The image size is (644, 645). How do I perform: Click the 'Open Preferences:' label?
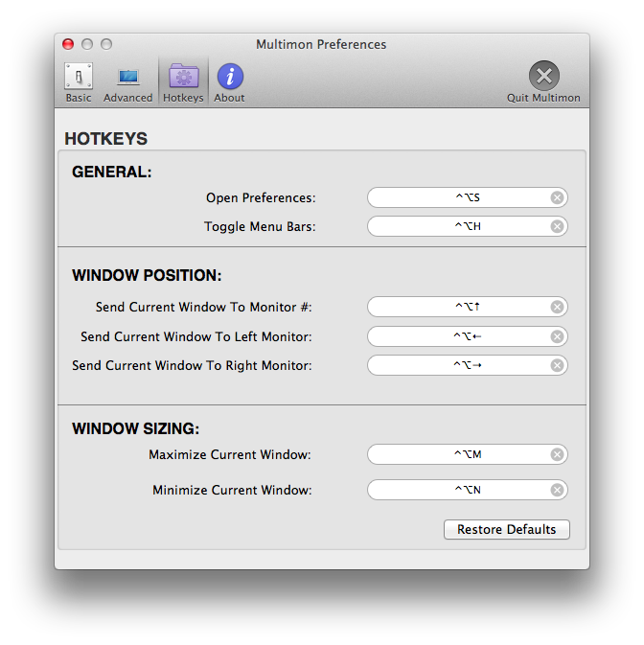point(261,197)
